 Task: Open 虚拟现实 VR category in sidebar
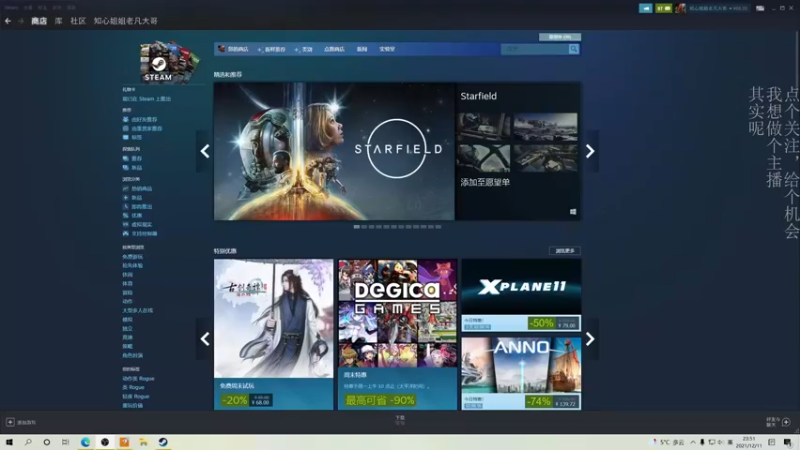137,224
